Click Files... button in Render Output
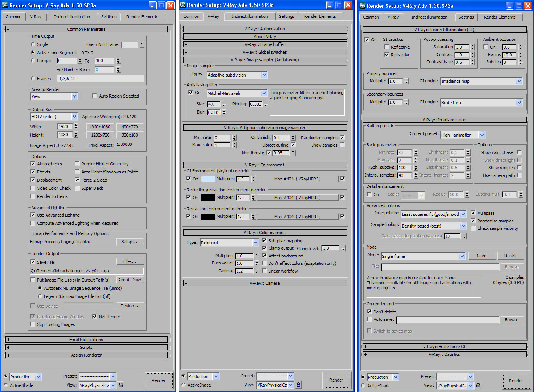This screenshot has height=392, width=534. tap(130, 261)
